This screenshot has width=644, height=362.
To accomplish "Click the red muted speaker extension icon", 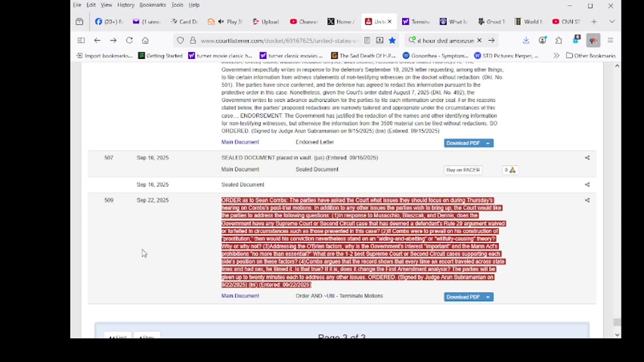I will (x=593, y=40).
